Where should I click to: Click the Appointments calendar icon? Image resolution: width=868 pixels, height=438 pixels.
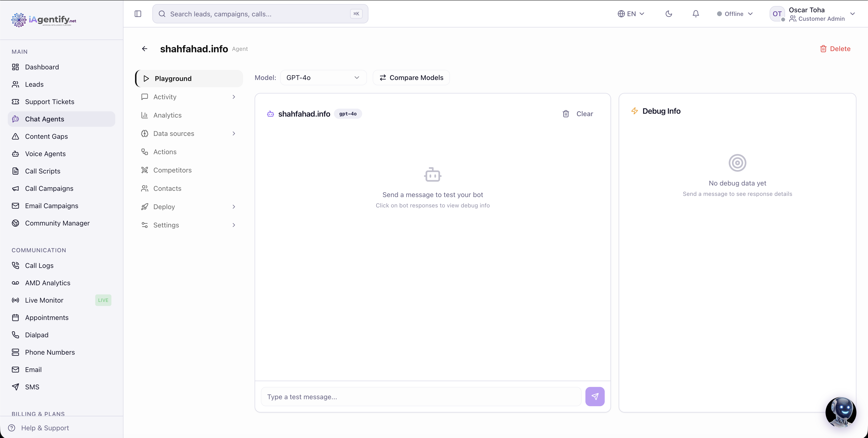pos(15,318)
